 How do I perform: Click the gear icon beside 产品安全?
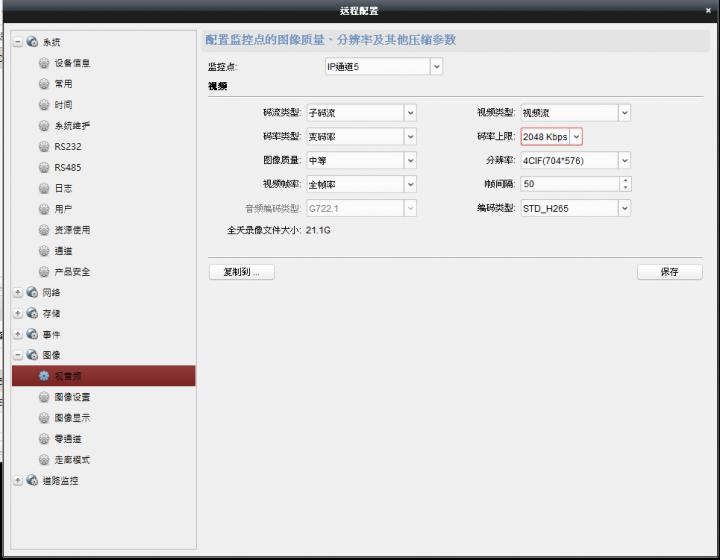coord(44,272)
